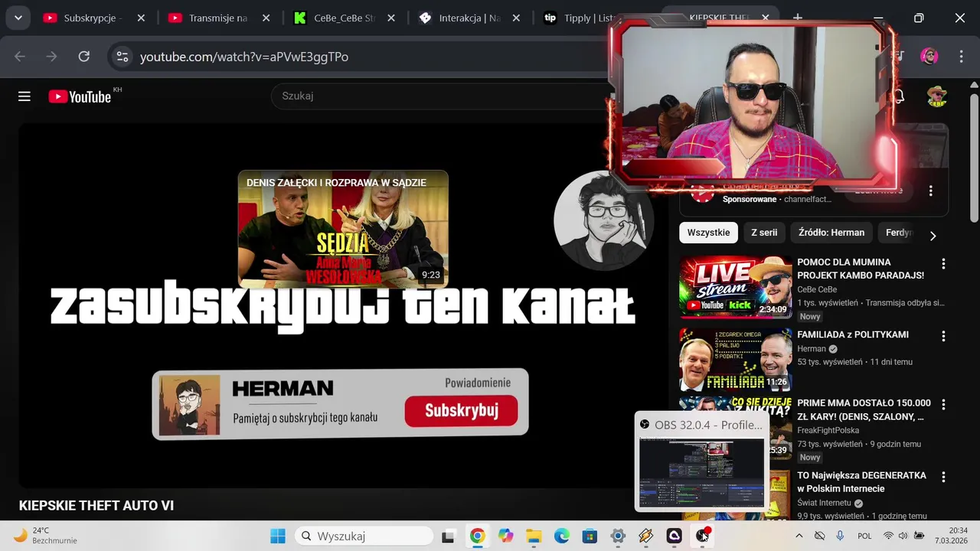Screen dimensions: 980x551
Task: Click the address bar URL
Action: pyautogui.click(x=244, y=57)
